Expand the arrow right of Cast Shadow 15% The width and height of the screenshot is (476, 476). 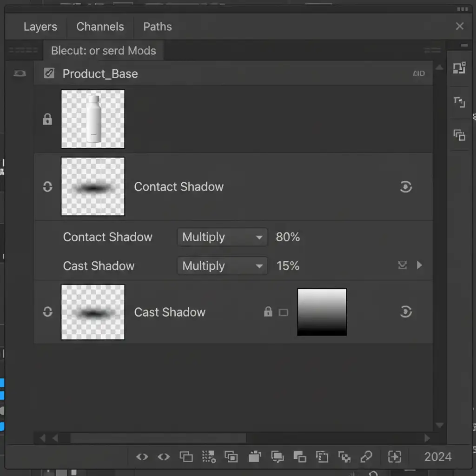click(419, 265)
